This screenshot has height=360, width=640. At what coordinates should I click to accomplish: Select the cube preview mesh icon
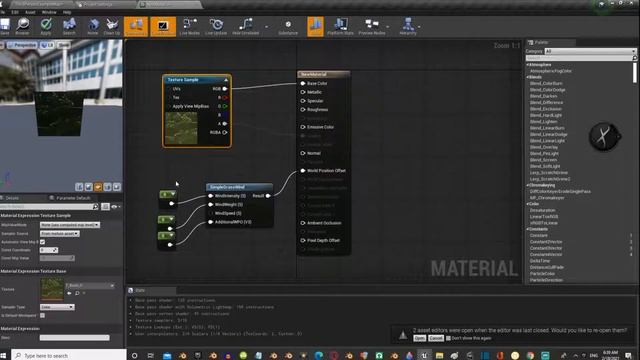click(107, 187)
